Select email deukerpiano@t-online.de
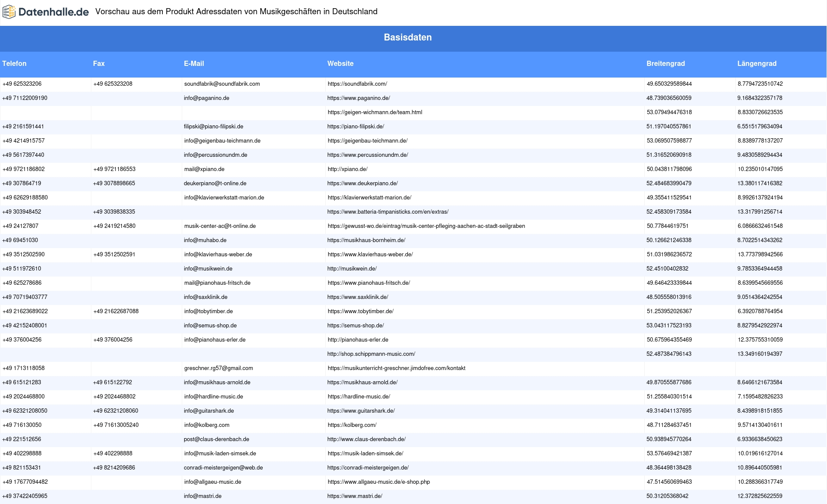The image size is (827, 504). click(215, 184)
